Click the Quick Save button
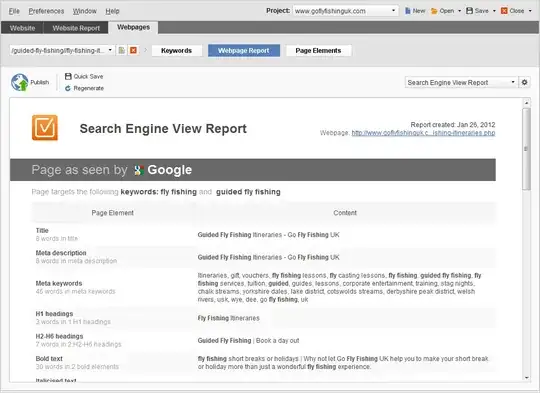Image resolution: width=540 pixels, height=393 pixels. pos(84,76)
